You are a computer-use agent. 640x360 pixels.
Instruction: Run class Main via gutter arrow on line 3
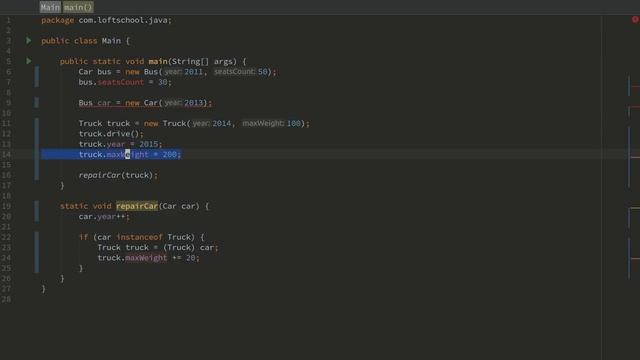tap(29, 40)
